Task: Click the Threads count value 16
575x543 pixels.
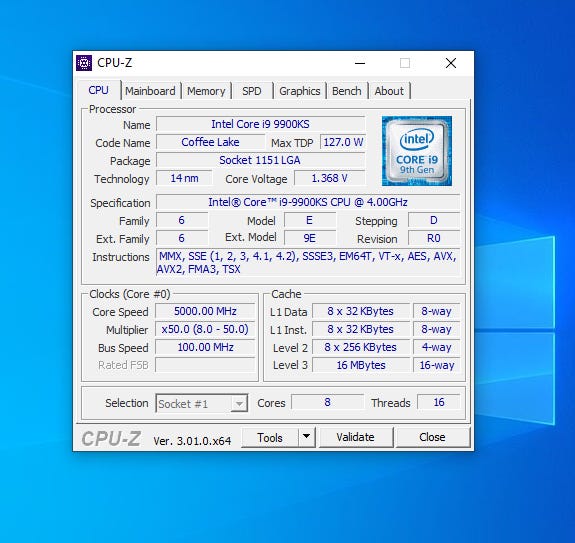Action: click(439, 402)
